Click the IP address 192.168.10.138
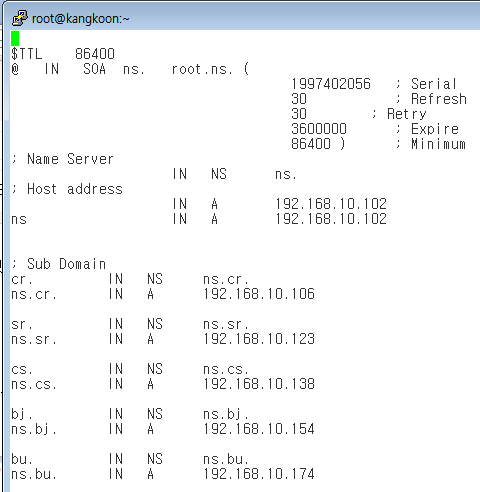The image size is (480, 492). [259, 384]
